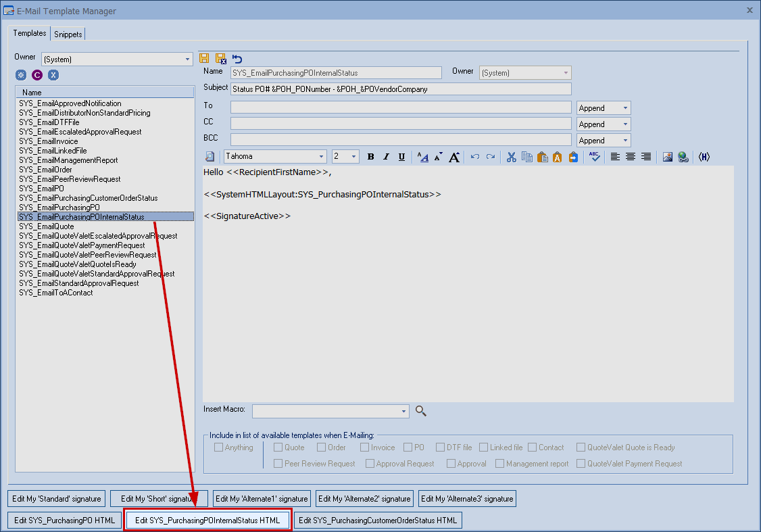Select the Templates tab
This screenshot has width=761, height=532.
[30, 33]
